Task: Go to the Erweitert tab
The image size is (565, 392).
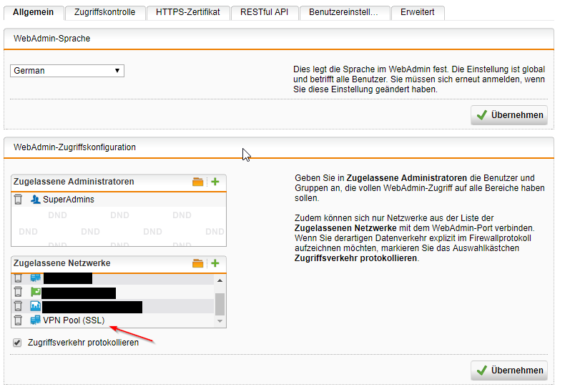Action: pyautogui.click(x=417, y=12)
